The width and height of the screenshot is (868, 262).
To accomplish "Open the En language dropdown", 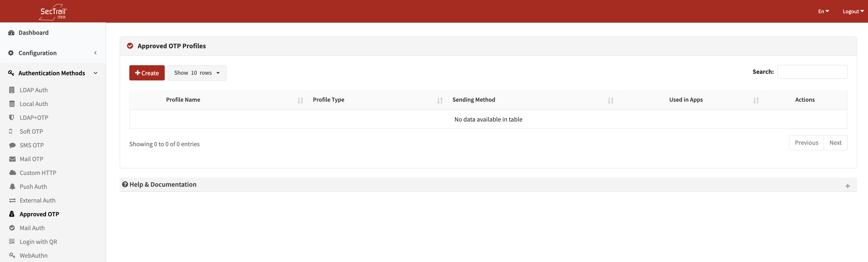I will click(x=823, y=11).
